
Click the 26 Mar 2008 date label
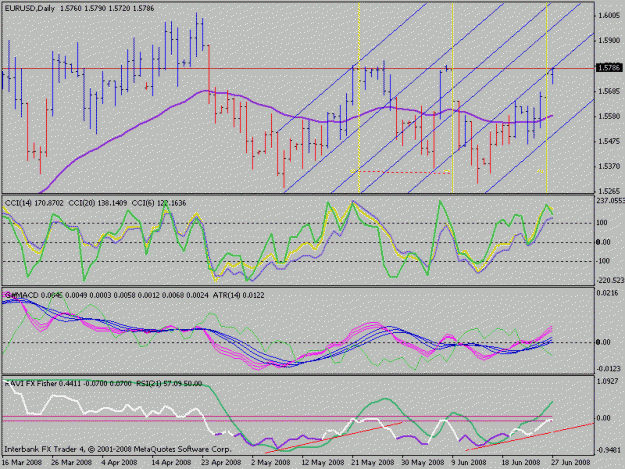pyautogui.click(x=71, y=463)
